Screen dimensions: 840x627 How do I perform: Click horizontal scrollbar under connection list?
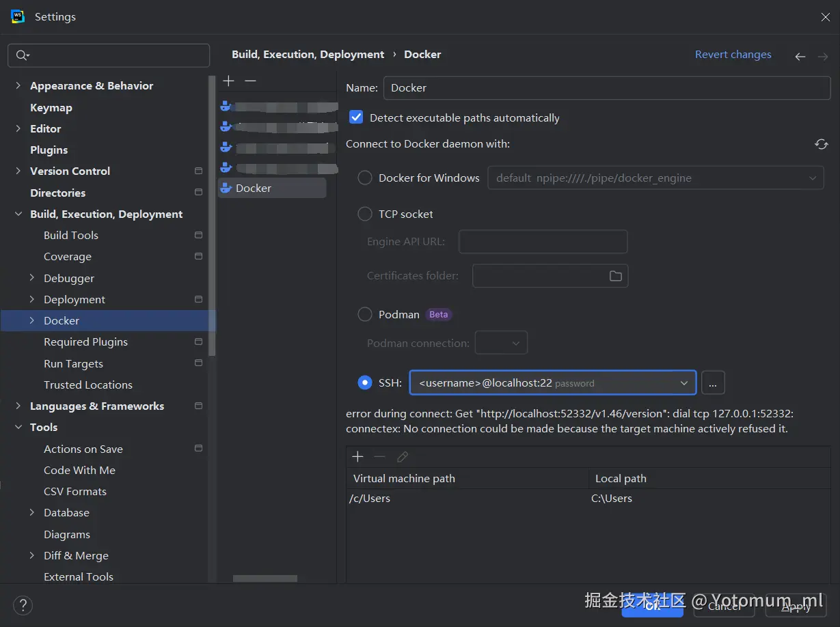[x=265, y=579]
